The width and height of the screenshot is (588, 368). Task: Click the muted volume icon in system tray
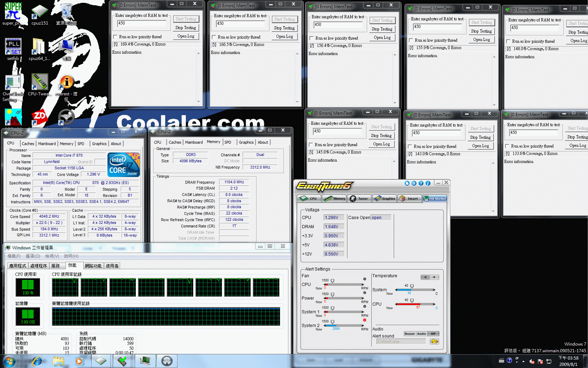(x=532, y=361)
